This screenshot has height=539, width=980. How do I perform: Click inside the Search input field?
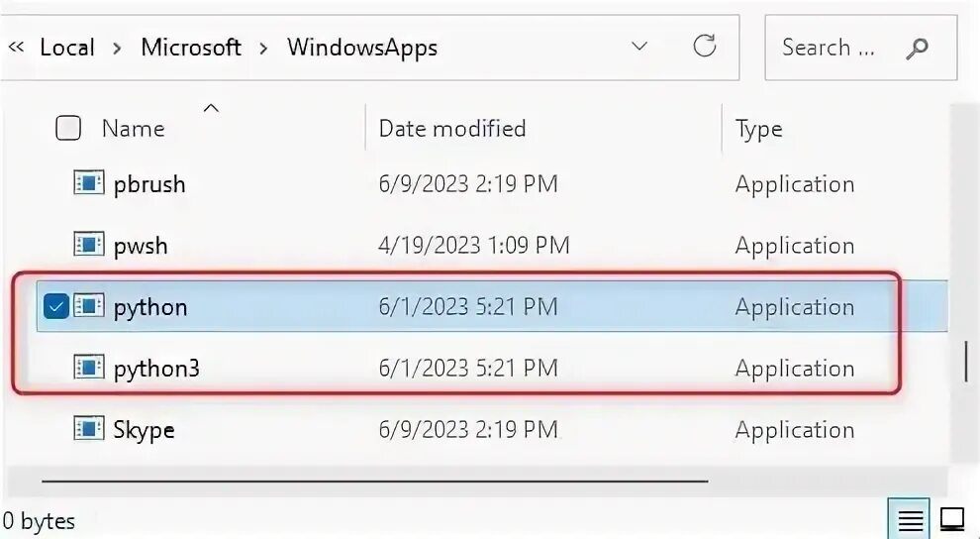point(830,47)
